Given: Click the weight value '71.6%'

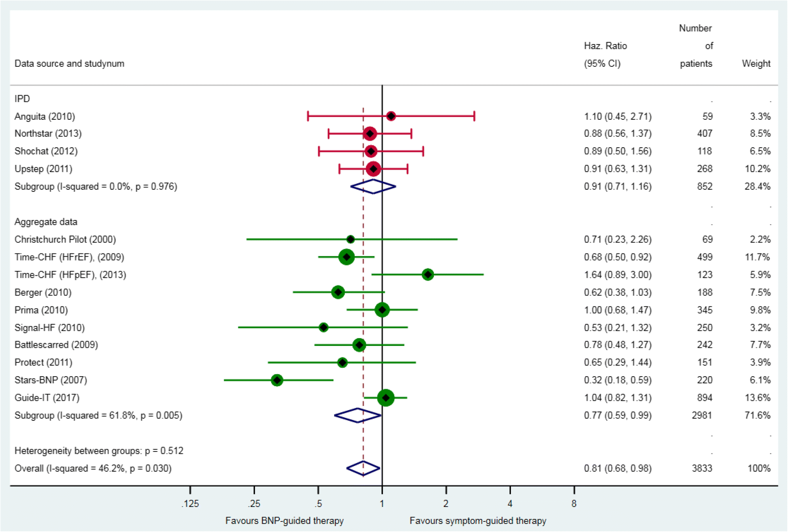Looking at the screenshot, I should click(758, 415).
